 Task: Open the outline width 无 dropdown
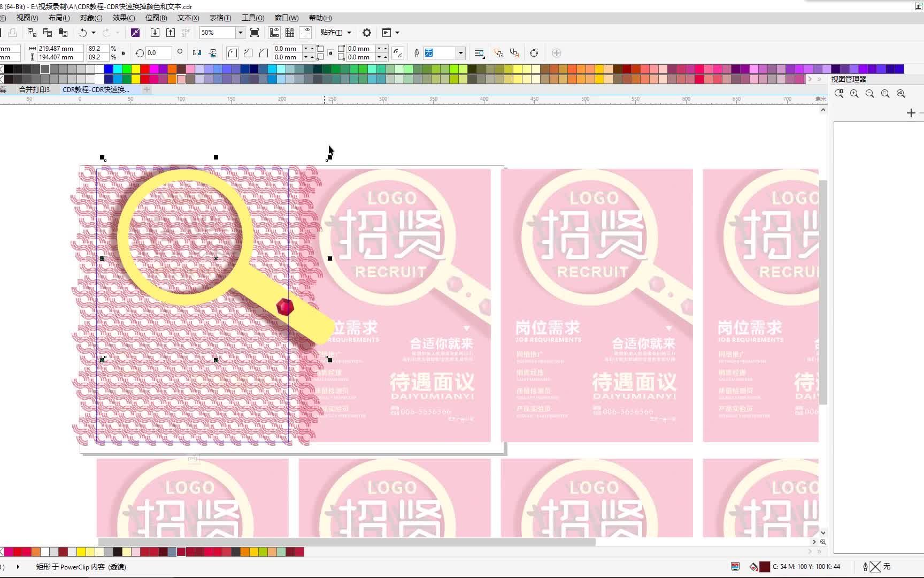click(x=460, y=53)
